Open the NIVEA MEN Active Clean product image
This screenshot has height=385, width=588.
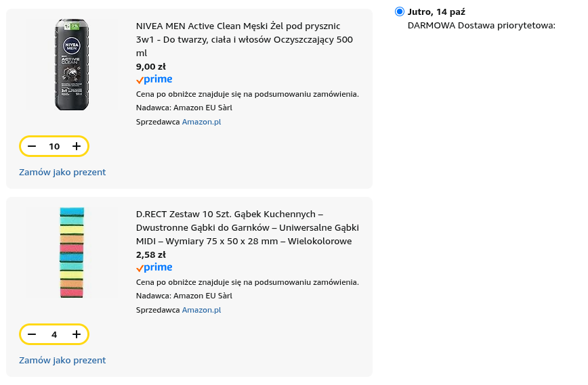(72, 65)
